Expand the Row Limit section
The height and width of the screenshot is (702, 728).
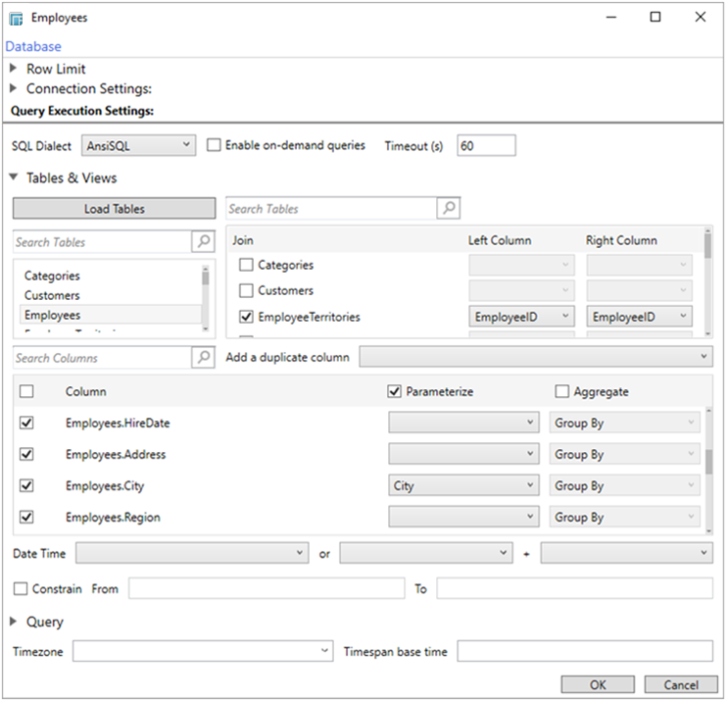(14, 69)
